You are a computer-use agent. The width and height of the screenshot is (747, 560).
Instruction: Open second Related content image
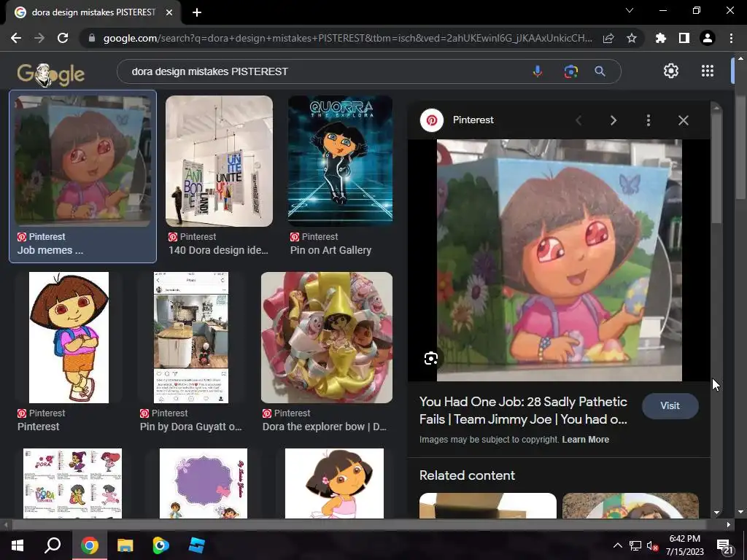tap(630, 506)
